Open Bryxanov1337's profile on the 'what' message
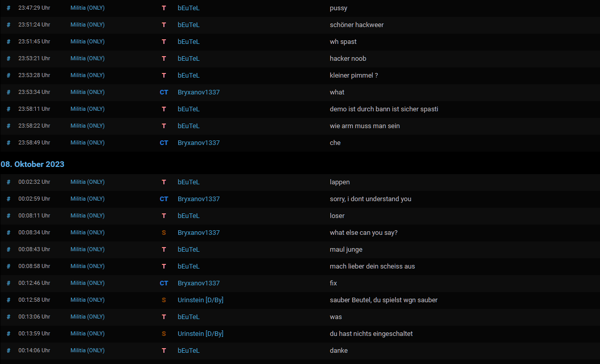This screenshot has width=600, height=364. coord(199,92)
